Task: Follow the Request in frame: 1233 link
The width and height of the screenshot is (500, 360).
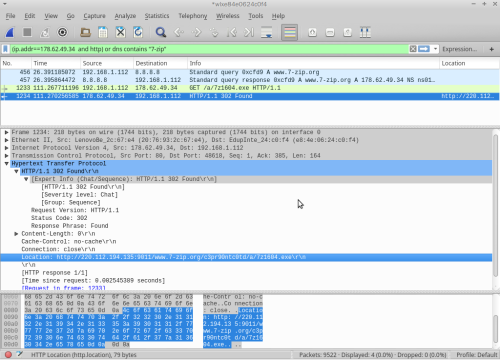Action: click(x=64, y=288)
